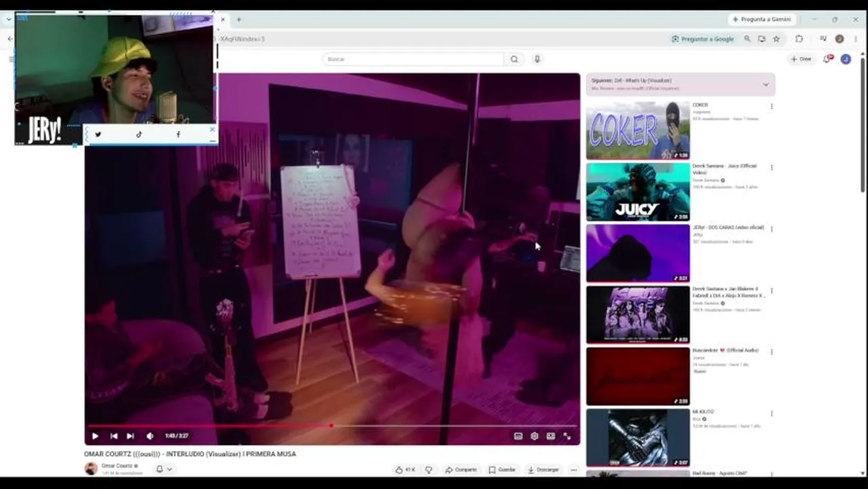
Task: Dislike the video with thumbs down
Action: [x=429, y=469]
